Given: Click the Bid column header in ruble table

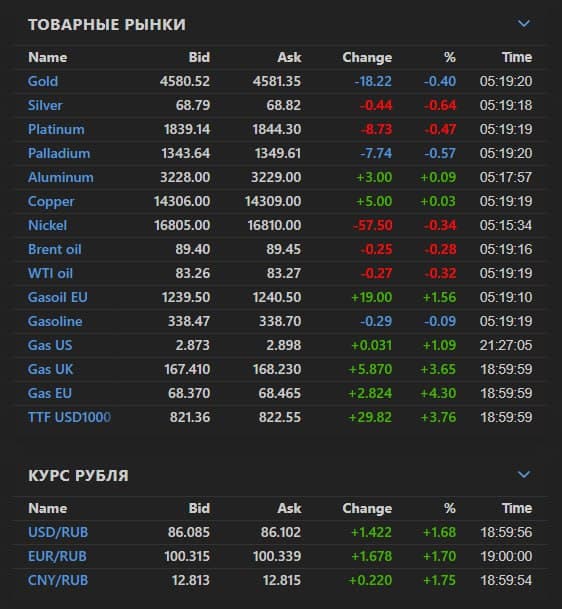Looking at the screenshot, I should tap(199, 508).
